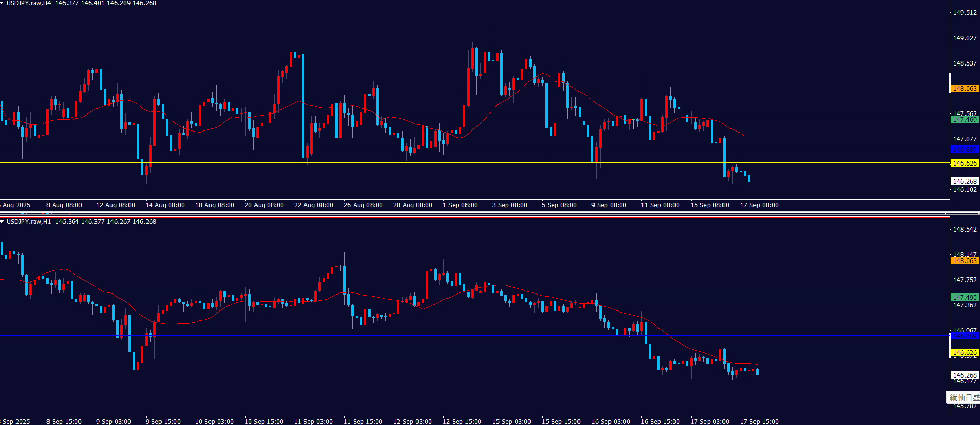This screenshot has height=425, width=980.
Task: Click the H4 chart's top-left dropdown triangle
Action: tap(3, 3)
